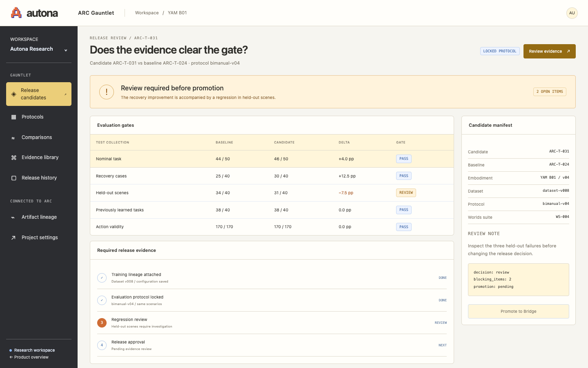Click REVIEW badge in Held-out scenes row
Image resolution: width=588 pixels, height=368 pixels.
tap(406, 193)
